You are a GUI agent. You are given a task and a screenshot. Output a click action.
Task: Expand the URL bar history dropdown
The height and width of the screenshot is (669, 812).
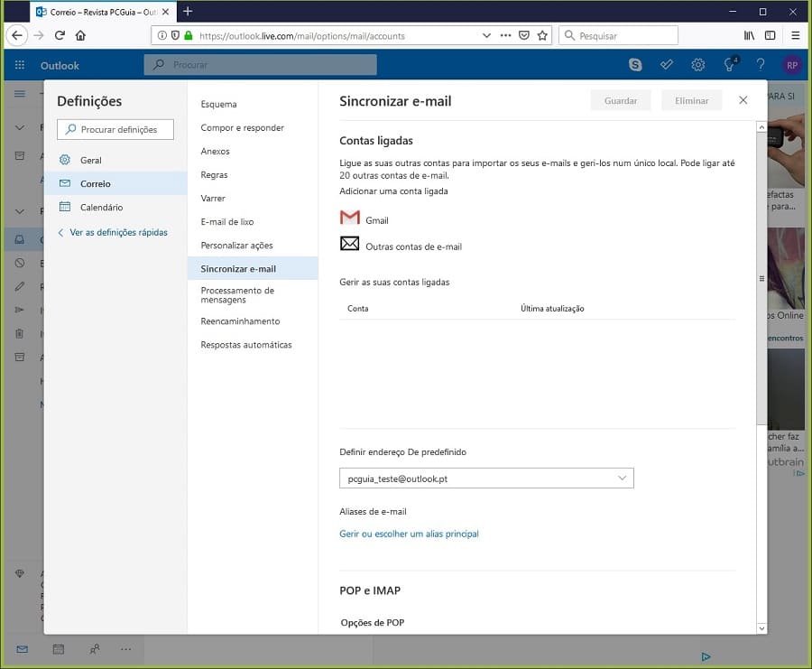point(486,35)
